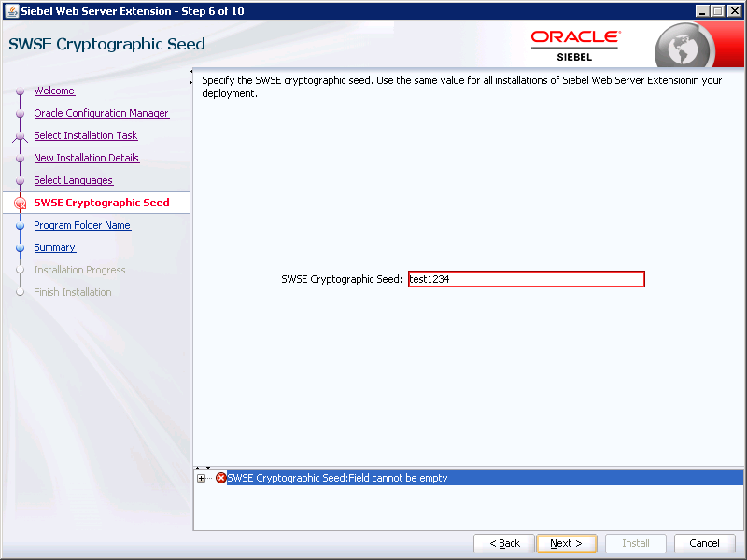Click into the SWSE Cryptographic Seed field
747x560 pixels.
pyautogui.click(x=527, y=279)
